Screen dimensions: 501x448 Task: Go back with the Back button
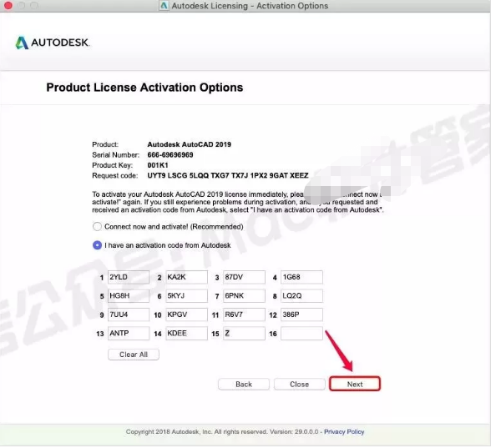pyautogui.click(x=244, y=384)
